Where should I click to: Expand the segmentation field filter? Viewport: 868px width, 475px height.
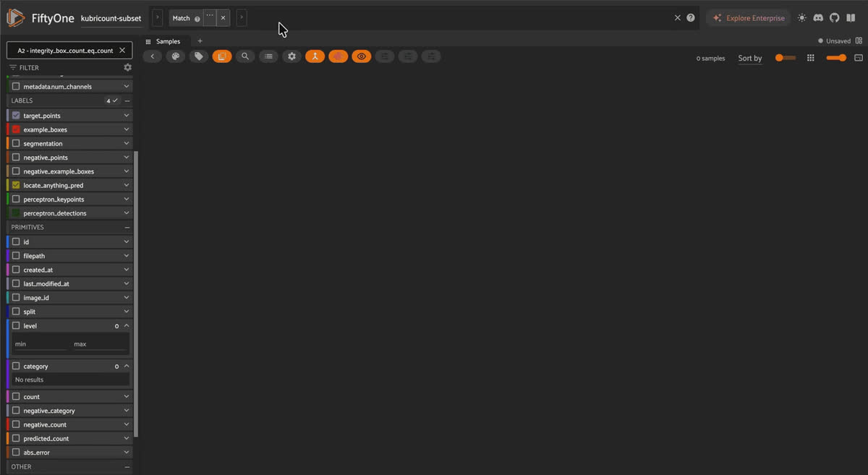point(127,144)
